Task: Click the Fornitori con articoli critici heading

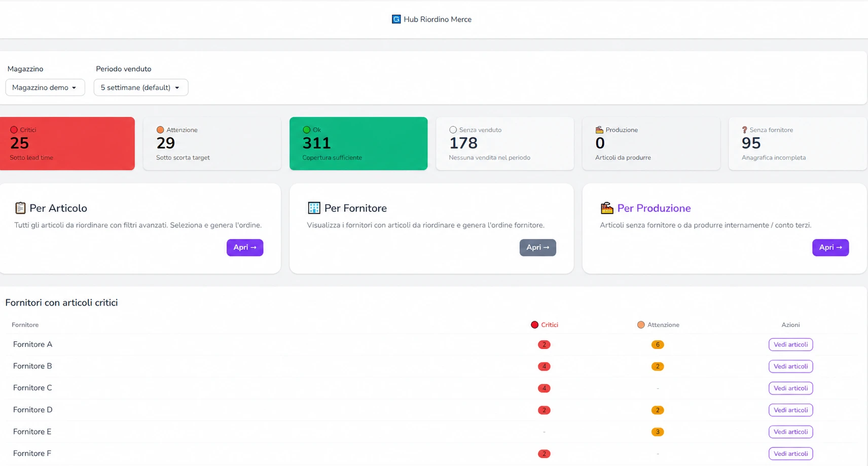Action: pyautogui.click(x=61, y=303)
